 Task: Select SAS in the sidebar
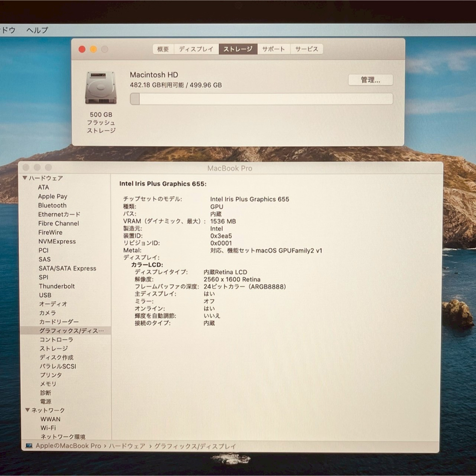click(45, 260)
